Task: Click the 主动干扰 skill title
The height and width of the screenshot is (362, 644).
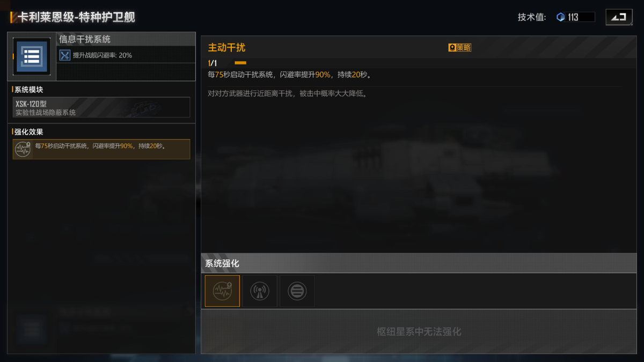Action: coord(226,48)
